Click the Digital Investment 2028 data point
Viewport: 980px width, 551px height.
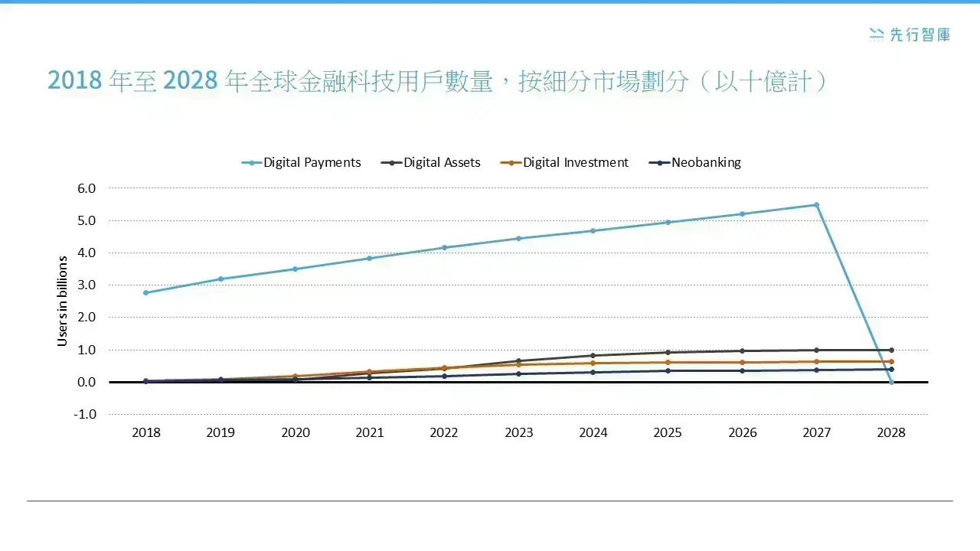point(891,361)
